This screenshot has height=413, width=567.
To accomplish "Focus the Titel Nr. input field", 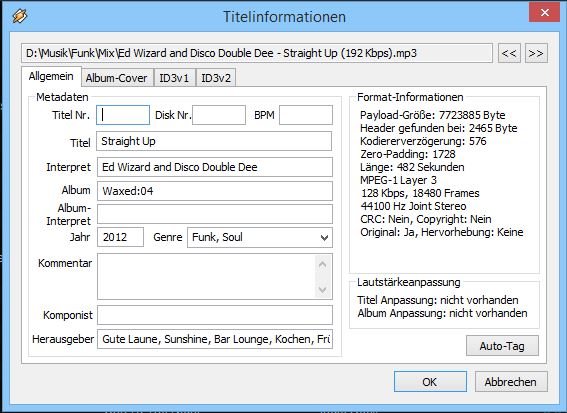I will click(123, 115).
